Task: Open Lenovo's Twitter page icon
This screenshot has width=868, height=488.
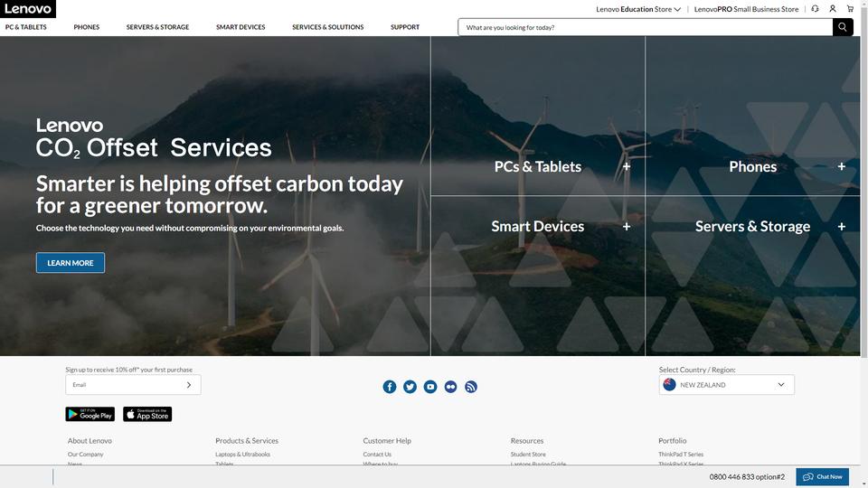Action: [x=410, y=387]
